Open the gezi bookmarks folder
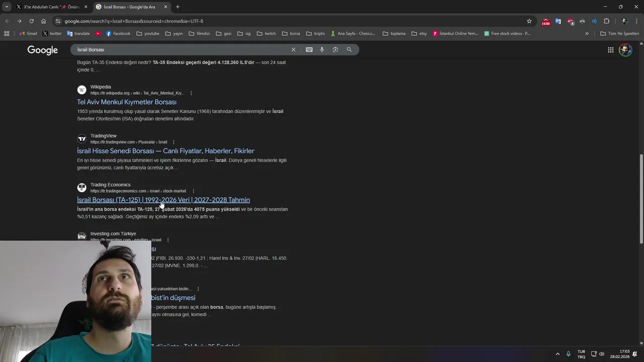The image size is (644, 362). [x=223, y=34]
